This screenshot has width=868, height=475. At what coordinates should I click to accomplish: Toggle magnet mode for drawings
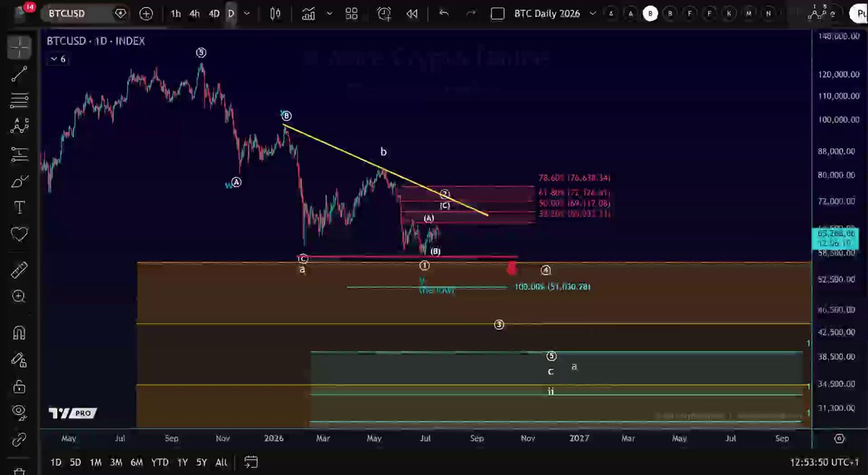[x=20, y=332]
